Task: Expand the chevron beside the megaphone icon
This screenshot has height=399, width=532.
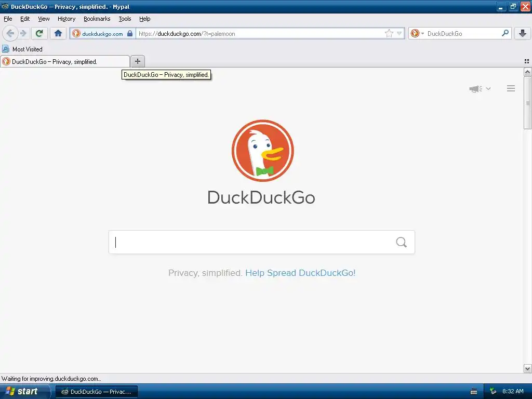Action: (x=488, y=88)
